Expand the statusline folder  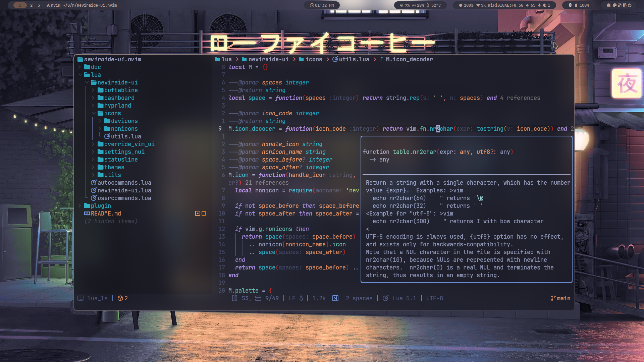pos(120,160)
